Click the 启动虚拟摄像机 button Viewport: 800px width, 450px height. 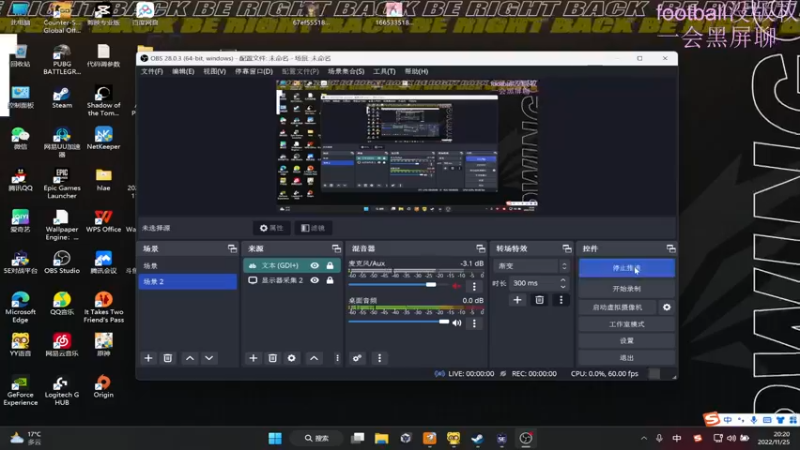[618, 307]
